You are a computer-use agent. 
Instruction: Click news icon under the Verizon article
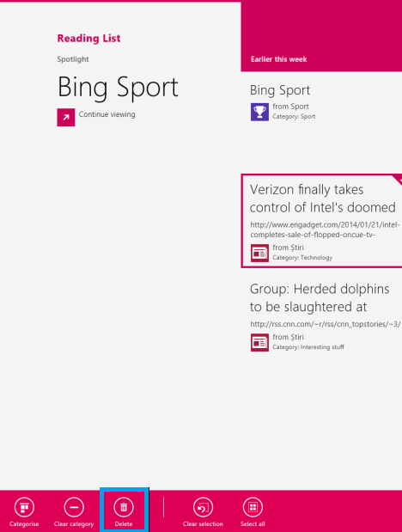(259, 253)
